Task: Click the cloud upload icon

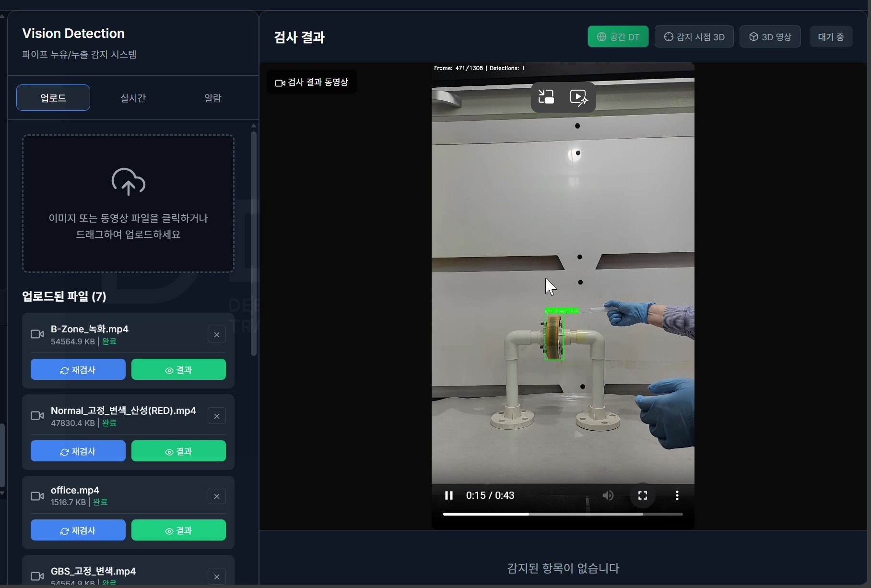Action: (128, 182)
